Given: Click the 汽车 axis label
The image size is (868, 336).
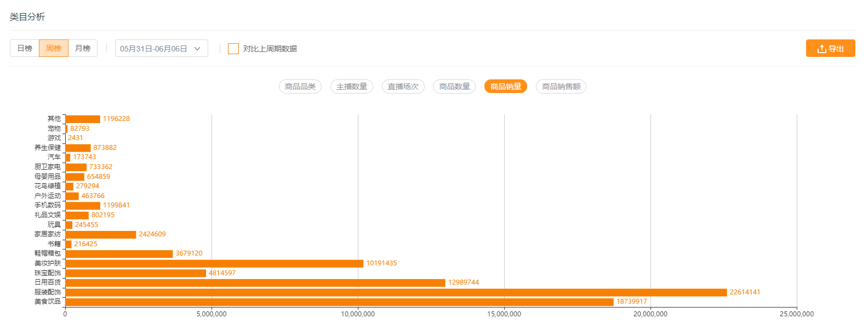Looking at the screenshot, I should coord(54,157).
